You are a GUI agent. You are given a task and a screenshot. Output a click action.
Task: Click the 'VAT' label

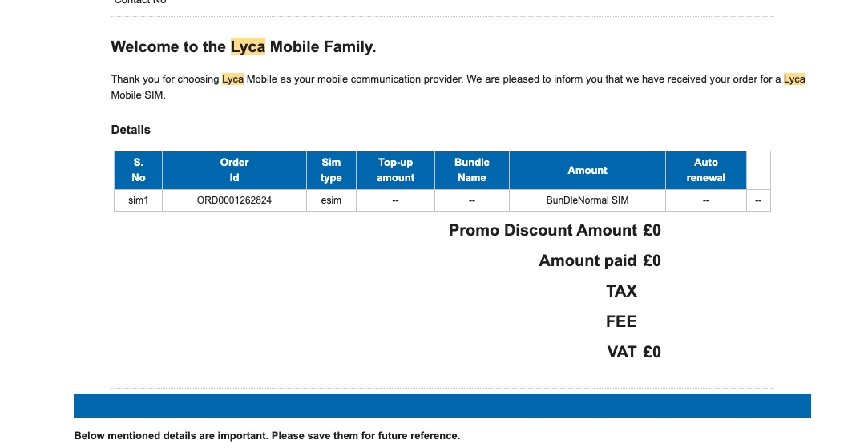[x=622, y=352]
